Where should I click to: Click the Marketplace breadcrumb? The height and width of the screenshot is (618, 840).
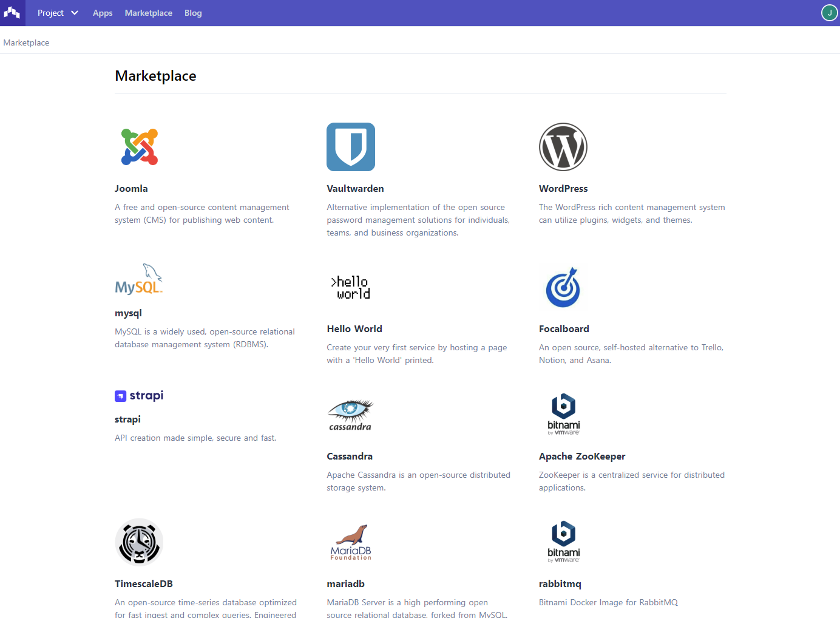tap(26, 42)
